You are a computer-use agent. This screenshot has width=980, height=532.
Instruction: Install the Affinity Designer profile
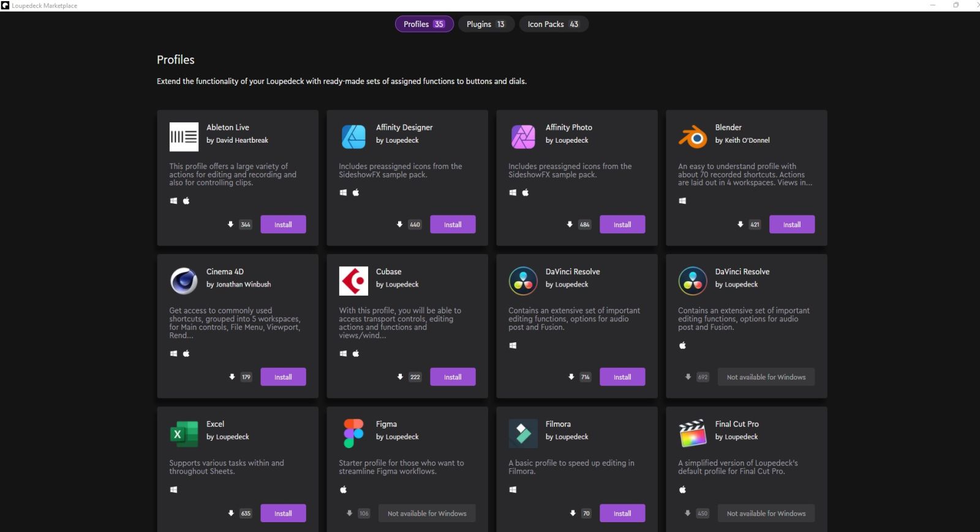pos(453,225)
